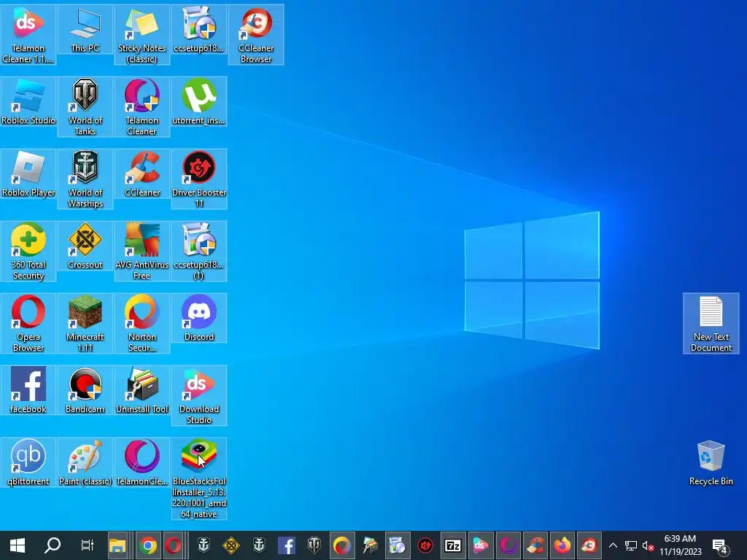Viewport: 747px width, 560px height.
Task: Open CCleaner from the taskbar
Action: click(x=535, y=545)
